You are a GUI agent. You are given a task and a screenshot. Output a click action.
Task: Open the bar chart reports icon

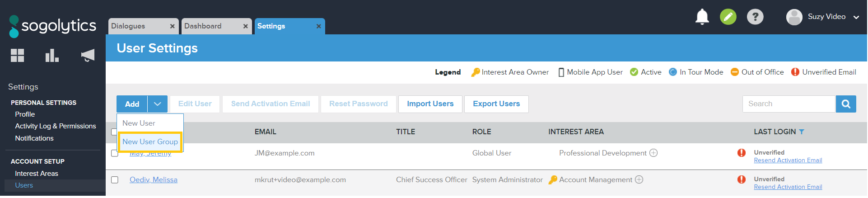click(x=52, y=56)
